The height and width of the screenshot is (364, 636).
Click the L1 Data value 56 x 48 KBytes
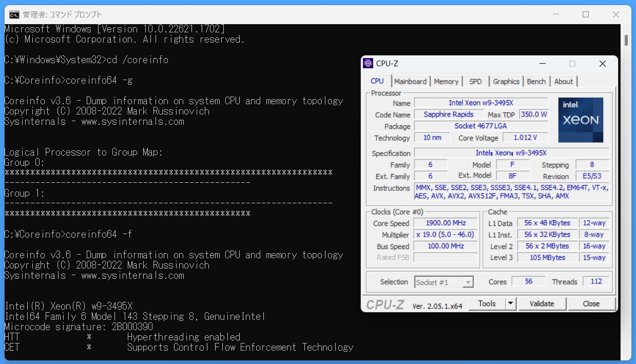pyautogui.click(x=547, y=223)
